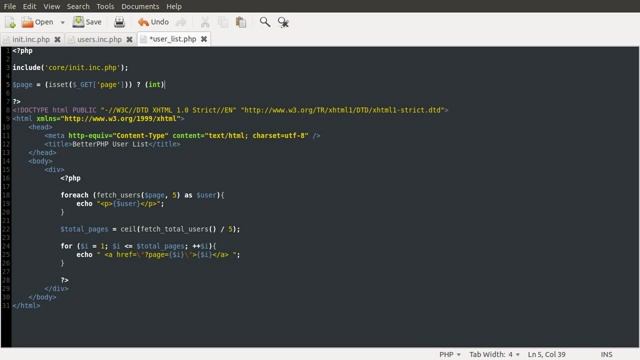The image size is (640, 360).
Task: Save the current file
Action: pos(87,22)
